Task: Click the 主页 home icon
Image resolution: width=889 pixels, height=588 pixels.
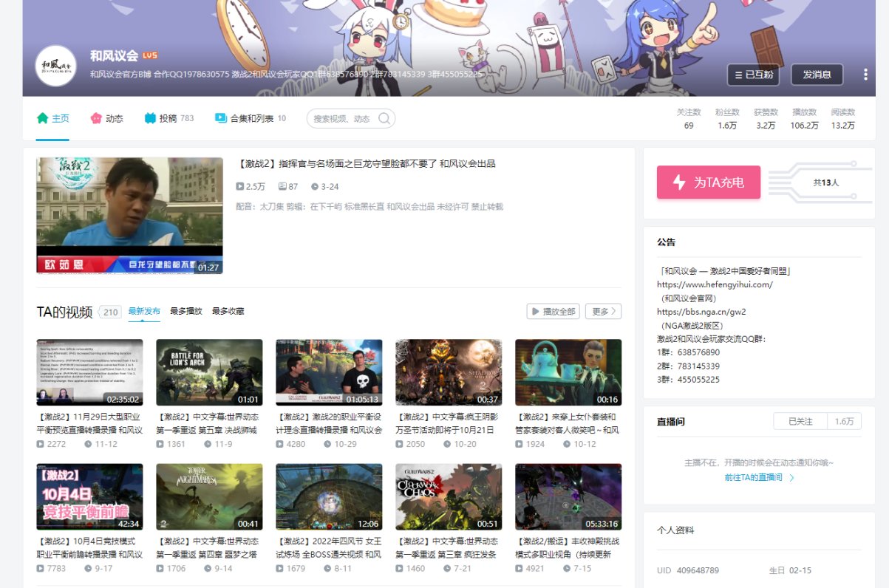Action: tap(43, 118)
